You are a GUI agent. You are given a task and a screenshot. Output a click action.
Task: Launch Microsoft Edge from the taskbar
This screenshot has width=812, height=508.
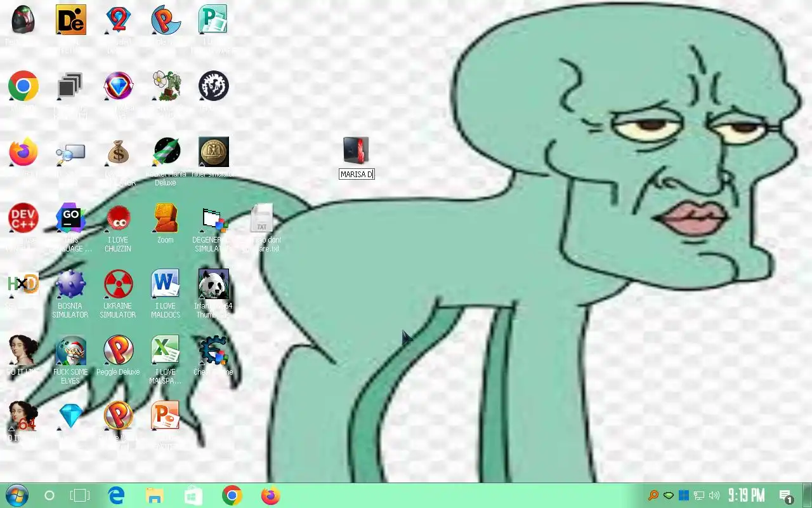(116, 495)
